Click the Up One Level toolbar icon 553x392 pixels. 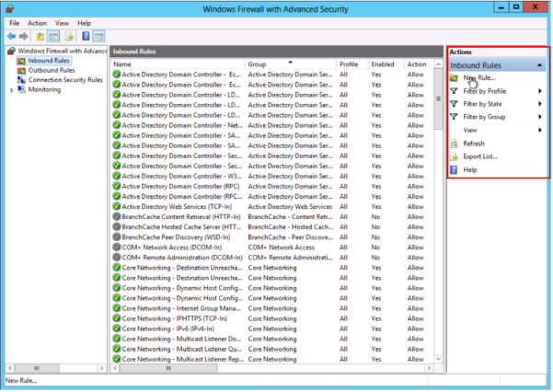pyautogui.click(x=40, y=36)
